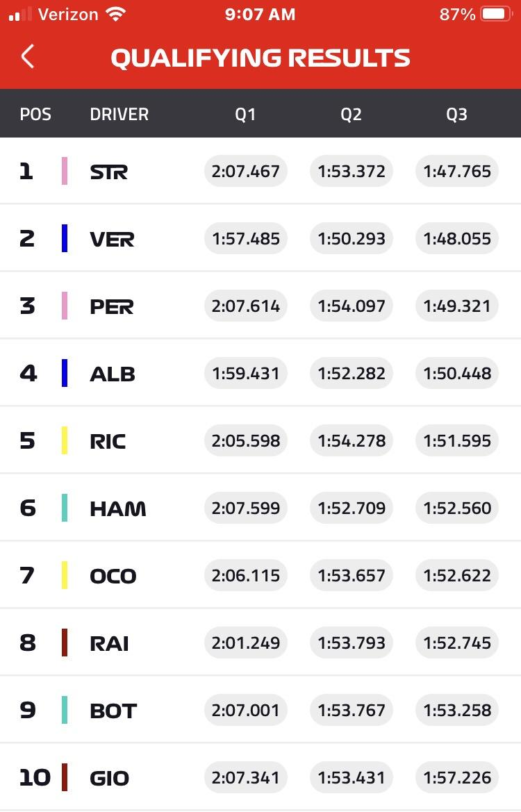Image resolution: width=521 pixels, height=812 pixels.
Task: Select the Q1 column header
Action: [245, 114]
